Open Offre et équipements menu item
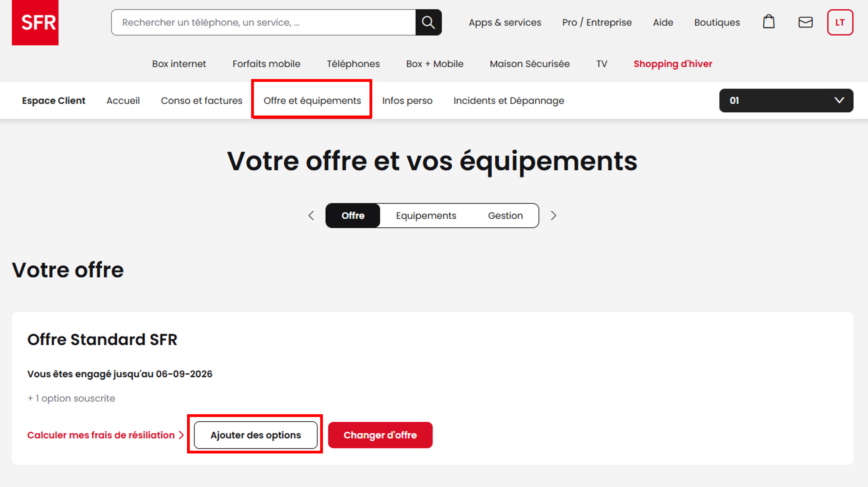The image size is (868, 487). [312, 100]
